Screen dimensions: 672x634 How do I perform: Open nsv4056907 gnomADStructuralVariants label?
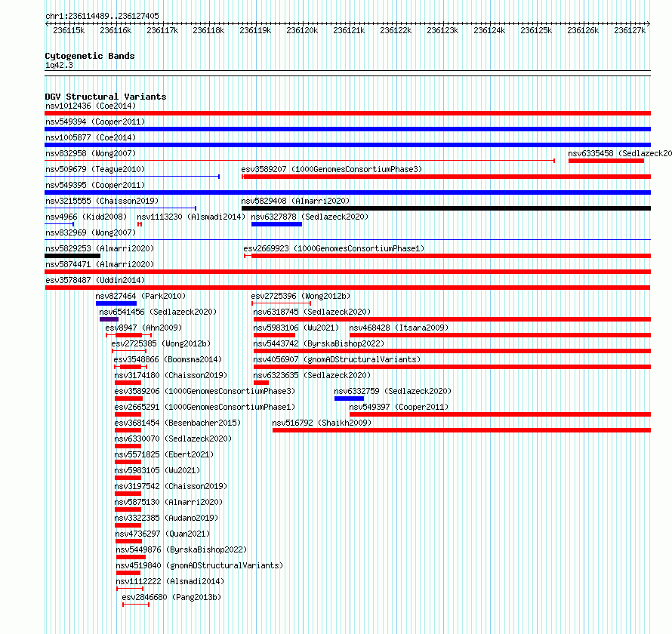point(338,359)
